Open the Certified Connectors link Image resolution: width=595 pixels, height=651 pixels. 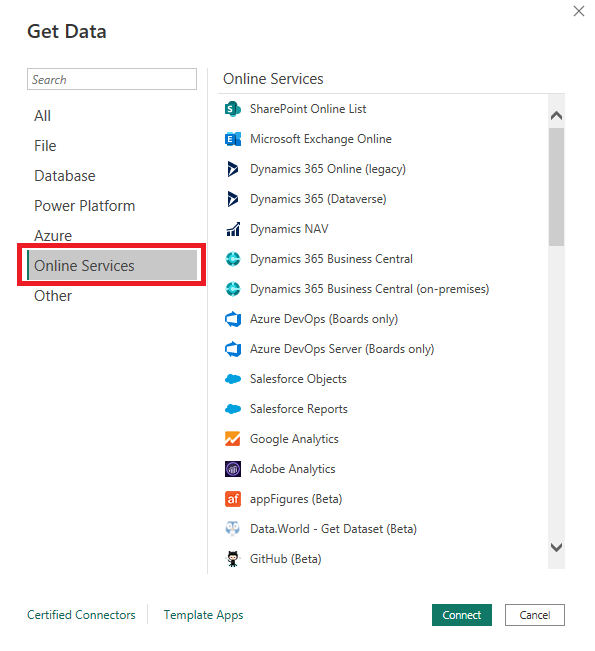(x=81, y=615)
